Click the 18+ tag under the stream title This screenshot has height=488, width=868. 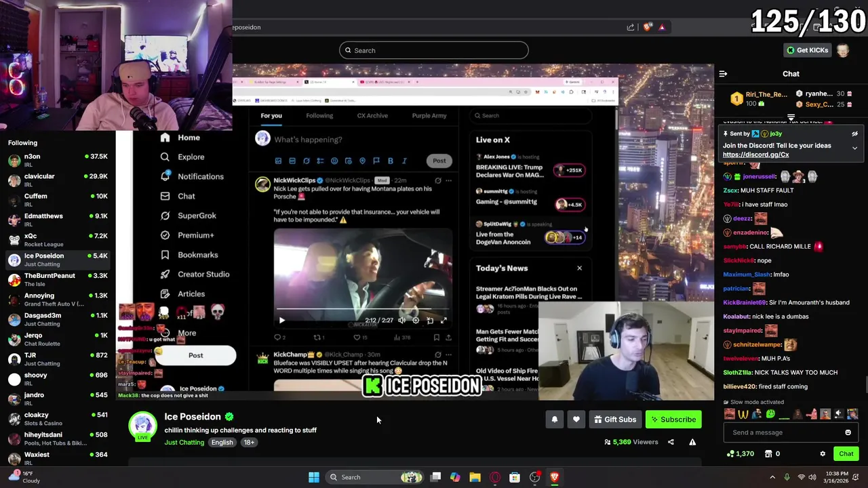249,443
